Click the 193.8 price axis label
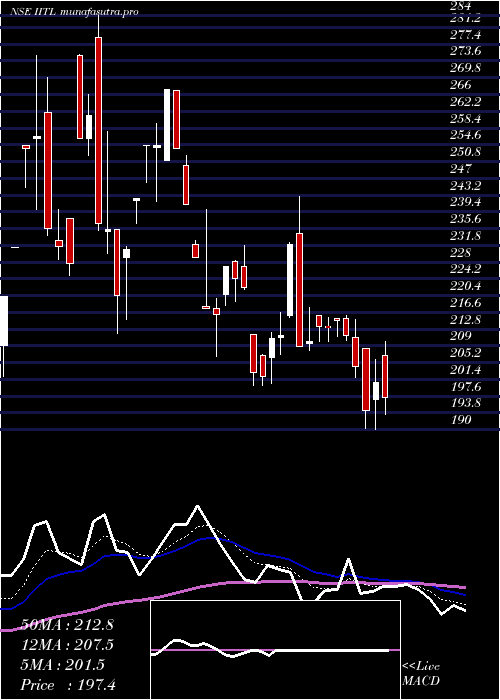Viewport: 500px width, 700px height. click(465, 404)
